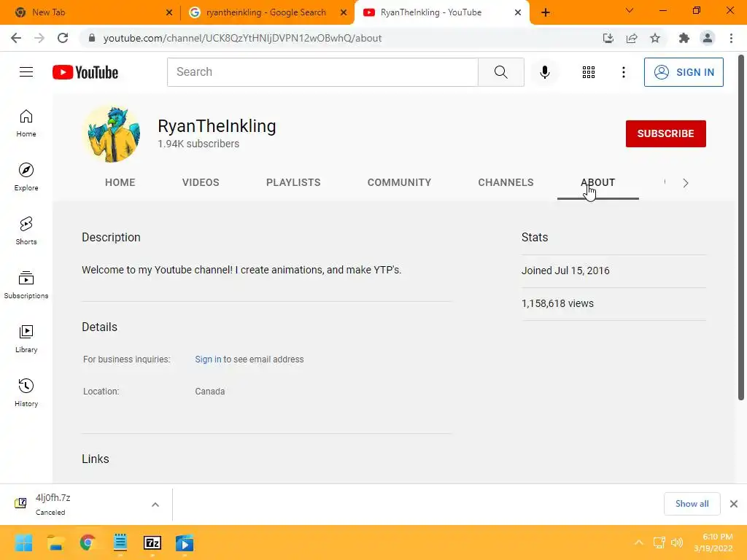This screenshot has height=560, width=747.
Task: Close the downloads bar
Action: 734,504
